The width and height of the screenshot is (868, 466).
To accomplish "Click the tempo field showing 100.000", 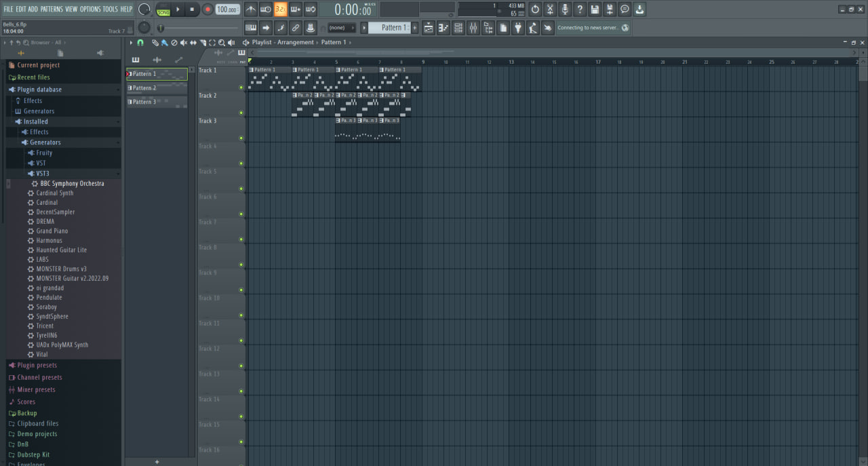I will pos(228,9).
